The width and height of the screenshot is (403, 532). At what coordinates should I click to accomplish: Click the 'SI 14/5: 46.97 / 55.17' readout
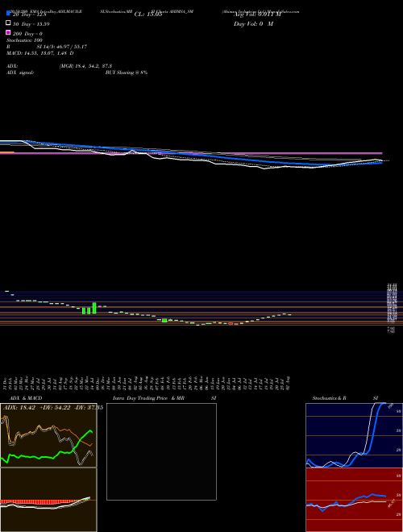click(x=62, y=47)
